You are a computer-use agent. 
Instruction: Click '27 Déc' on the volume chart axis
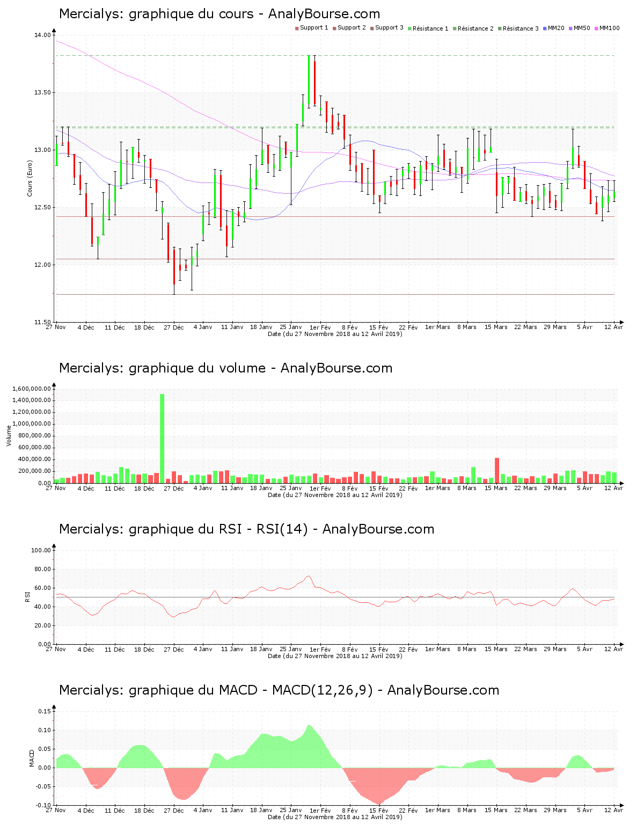tap(173, 488)
